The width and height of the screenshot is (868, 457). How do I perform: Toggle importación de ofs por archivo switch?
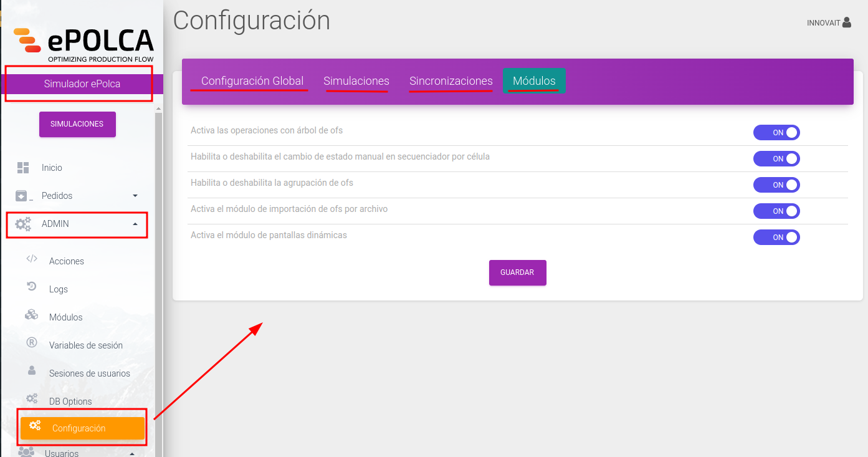click(776, 211)
